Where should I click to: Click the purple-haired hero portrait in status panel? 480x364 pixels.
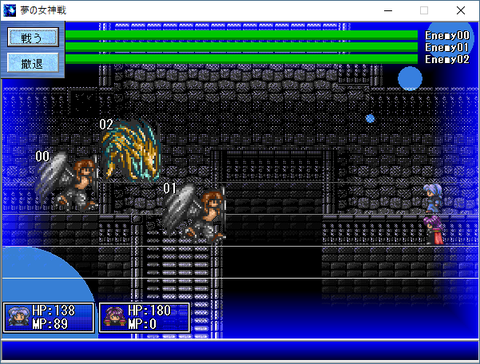tap(114, 317)
